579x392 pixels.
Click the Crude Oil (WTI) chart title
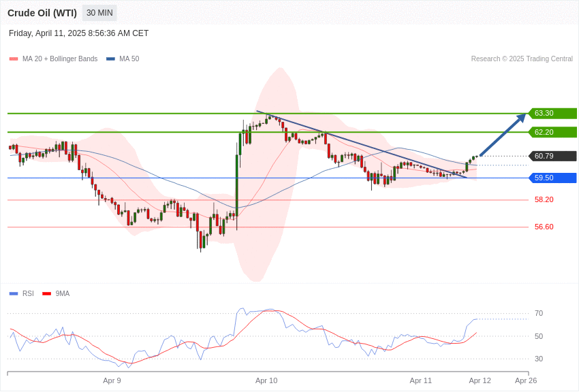point(42,13)
